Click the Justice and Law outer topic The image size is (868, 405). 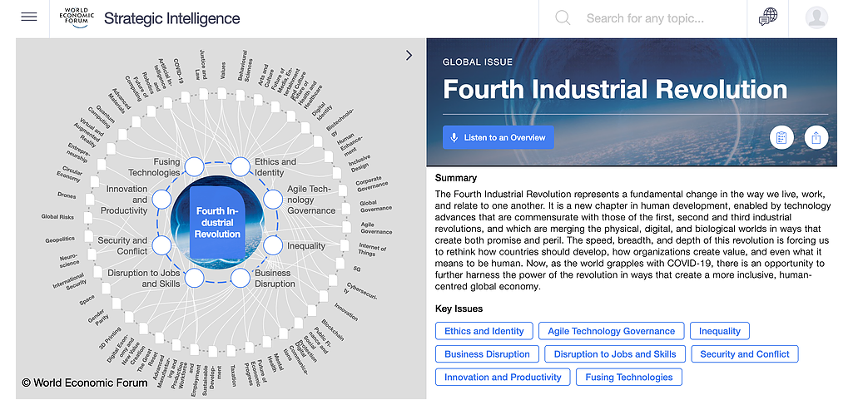pyautogui.click(x=200, y=66)
